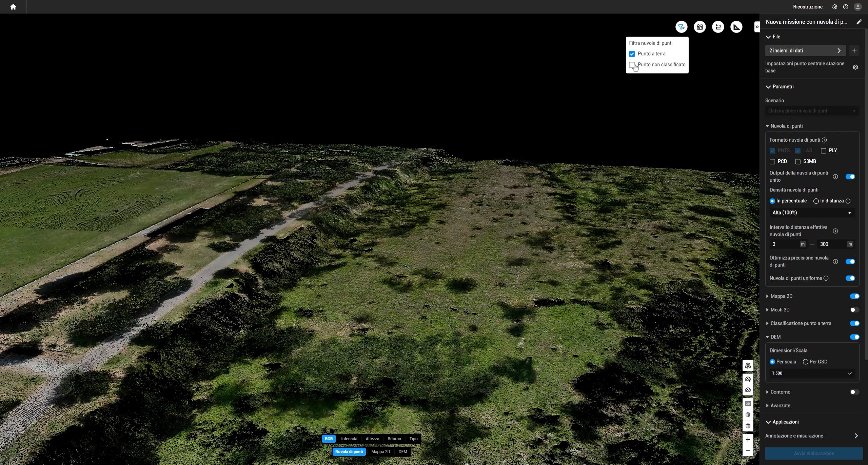Open the Alta (100%) density dropdown
This screenshot has height=465, width=868.
pos(811,213)
